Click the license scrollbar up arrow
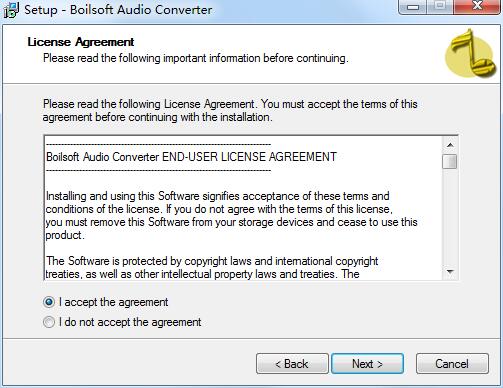Screen dimensions: 503x388 point(450,145)
